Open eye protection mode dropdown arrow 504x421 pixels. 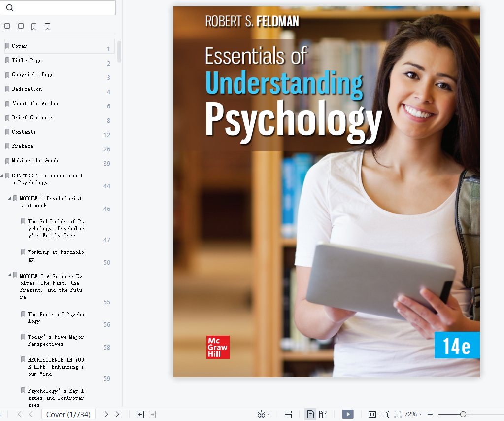pyautogui.click(x=269, y=415)
